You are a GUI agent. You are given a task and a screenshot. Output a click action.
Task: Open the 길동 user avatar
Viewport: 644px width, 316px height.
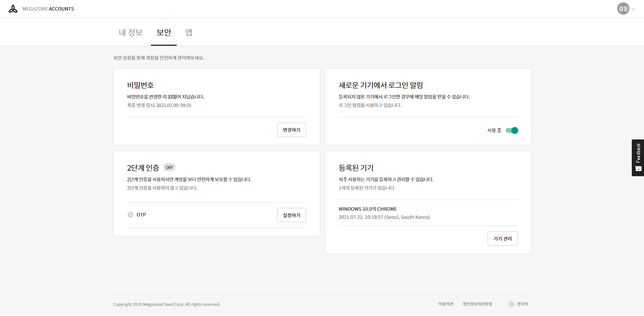click(623, 9)
